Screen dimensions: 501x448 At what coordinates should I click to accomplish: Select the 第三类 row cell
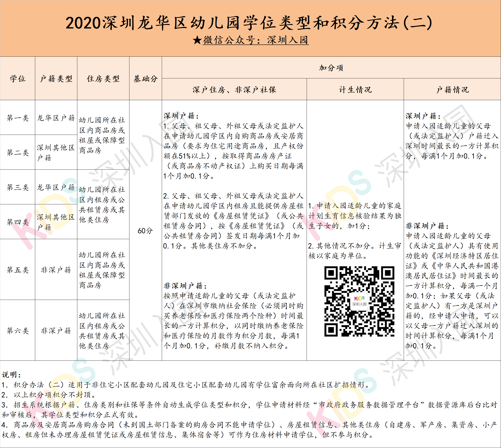pyautogui.click(x=17, y=187)
